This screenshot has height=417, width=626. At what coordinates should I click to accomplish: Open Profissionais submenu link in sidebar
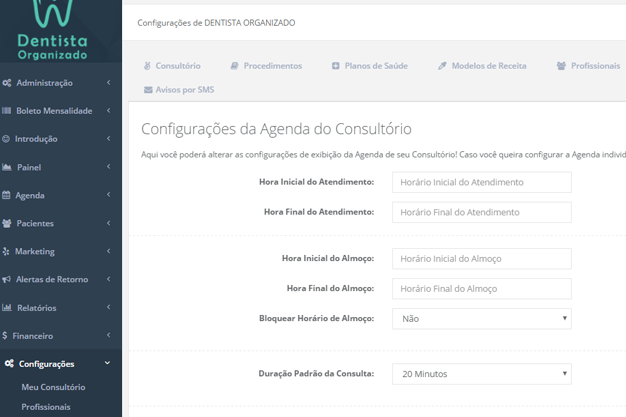point(46,407)
